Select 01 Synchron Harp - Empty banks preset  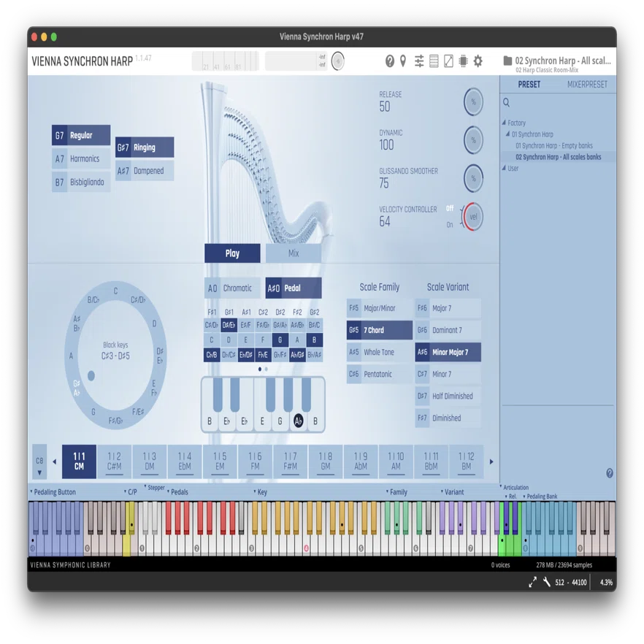554,145
